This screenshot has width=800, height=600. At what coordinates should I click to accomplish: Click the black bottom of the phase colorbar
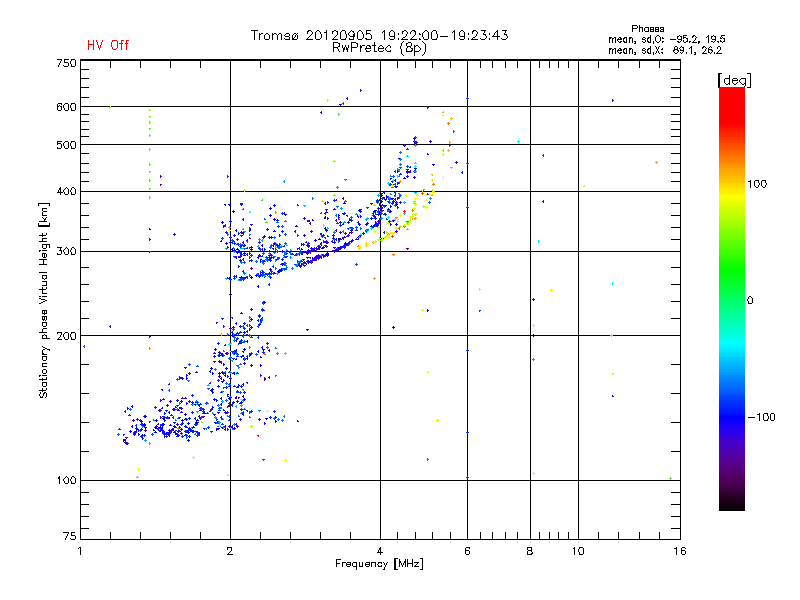tap(732, 503)
